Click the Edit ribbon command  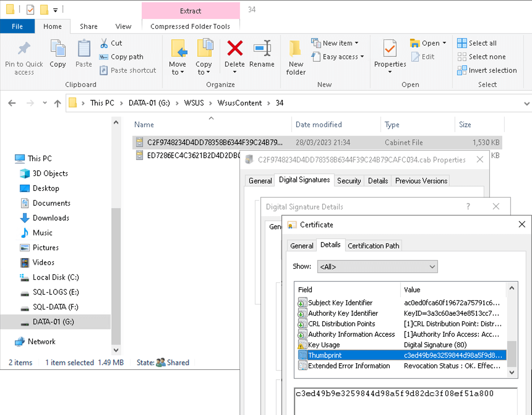[x=423, y=57]
